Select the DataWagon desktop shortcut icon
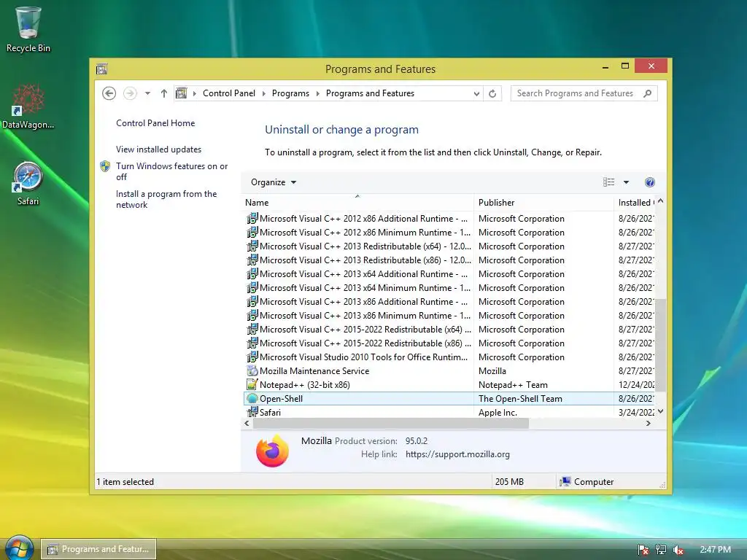747x560 pixels. pyautogui.click(x=28, y=99)
